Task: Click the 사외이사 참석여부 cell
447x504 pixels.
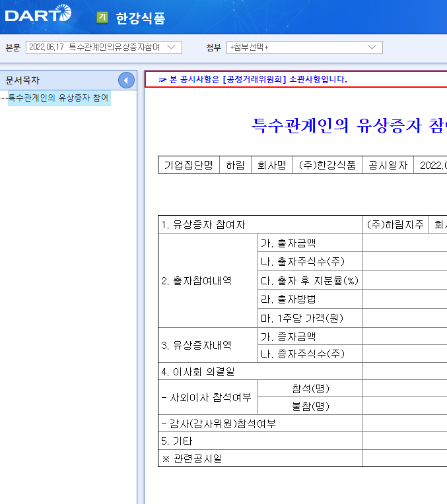Action: [x=208, y=397]
